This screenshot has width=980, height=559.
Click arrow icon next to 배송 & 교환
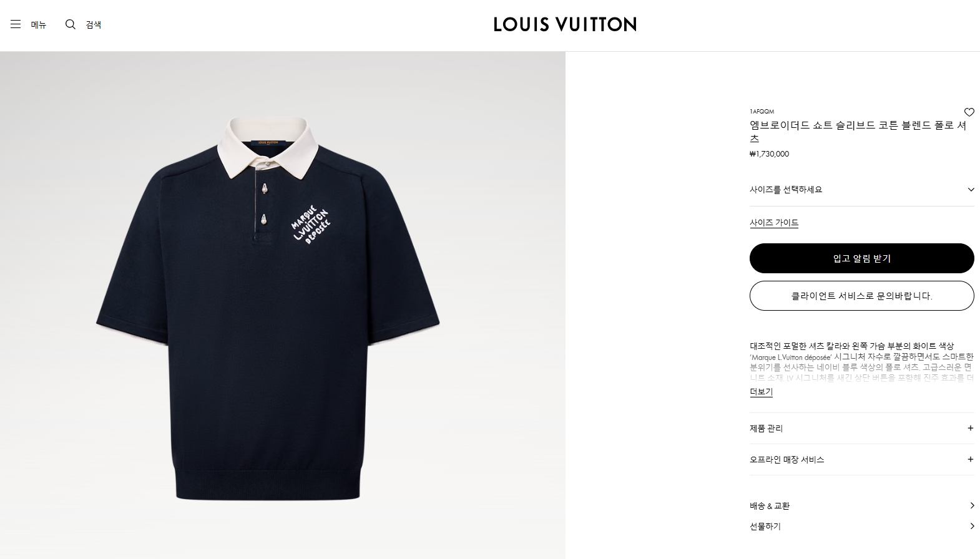click(972, 505)
